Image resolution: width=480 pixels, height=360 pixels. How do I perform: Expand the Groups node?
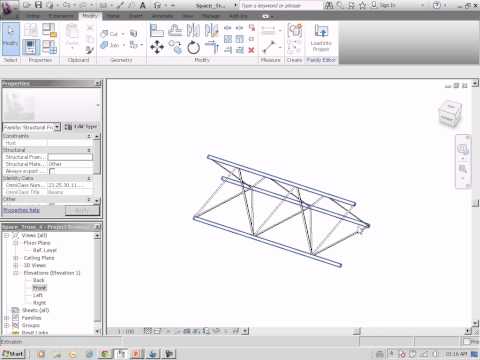click(x=6, y=325)
